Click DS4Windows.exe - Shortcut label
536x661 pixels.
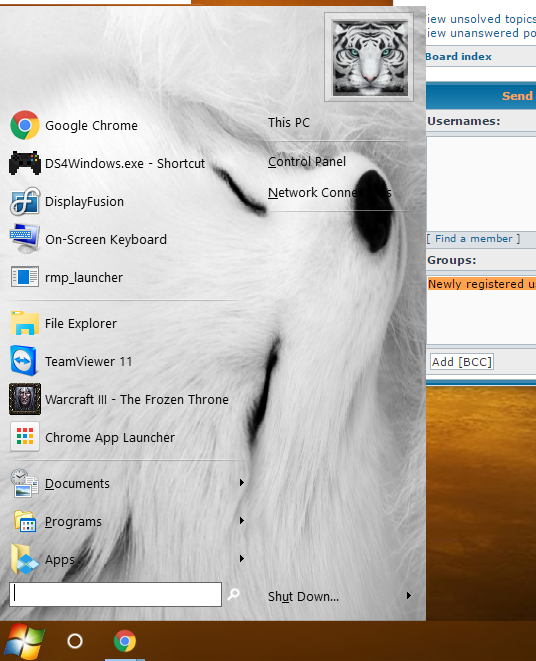125,164
